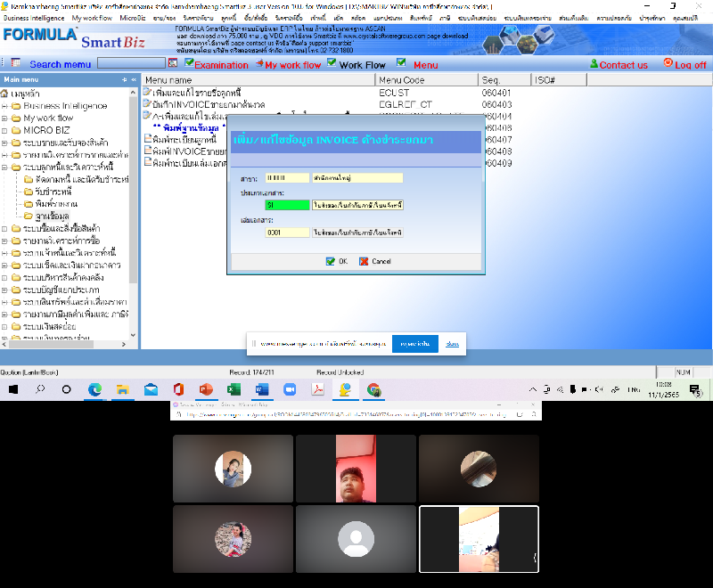Click the Log off power icon
This screenshot has width=713, height=588.
668,63
